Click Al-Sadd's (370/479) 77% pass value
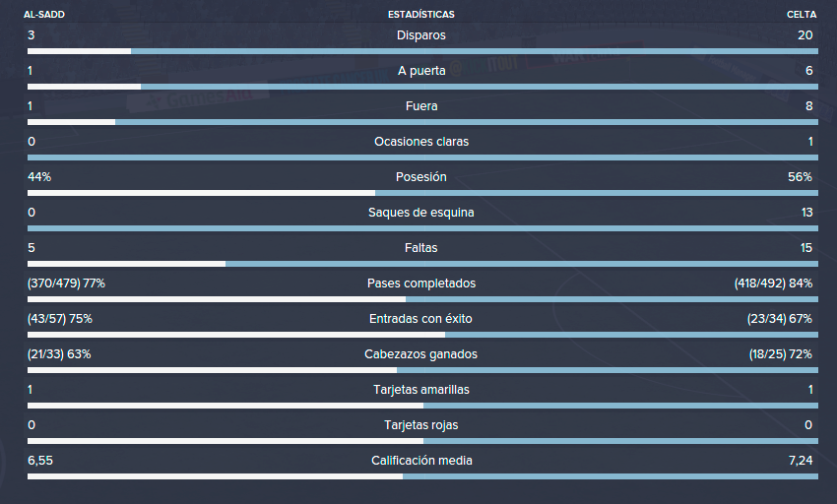The width and height of the screenshot is (837, 504). click(x=66, y=283)
